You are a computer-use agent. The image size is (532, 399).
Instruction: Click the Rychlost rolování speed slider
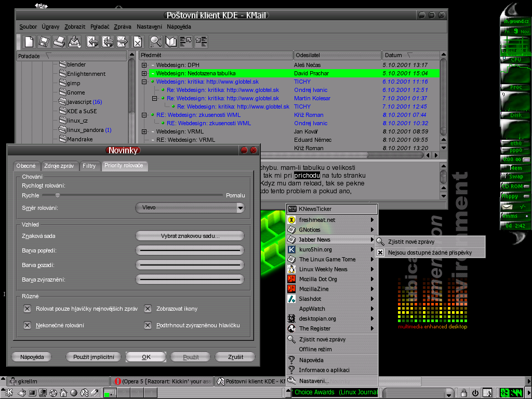coord(132,195)
